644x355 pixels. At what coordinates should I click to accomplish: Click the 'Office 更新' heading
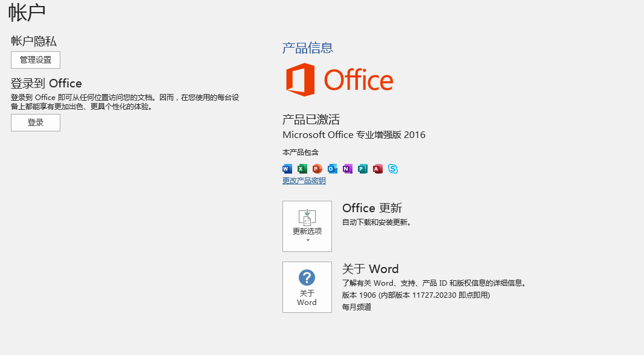tap(372, 208)
